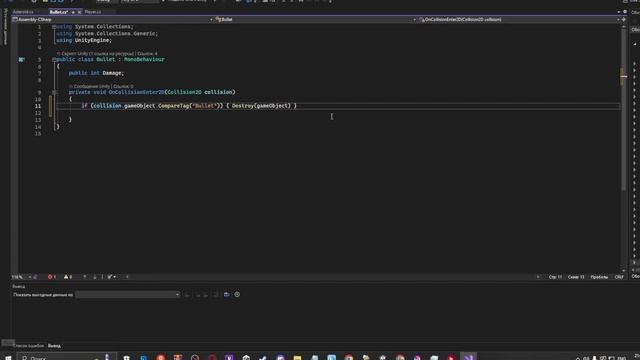Viewport: 640px width, 360px height.
Task: Click the clock icon in Output toolbar
Action: pos(237,295)
